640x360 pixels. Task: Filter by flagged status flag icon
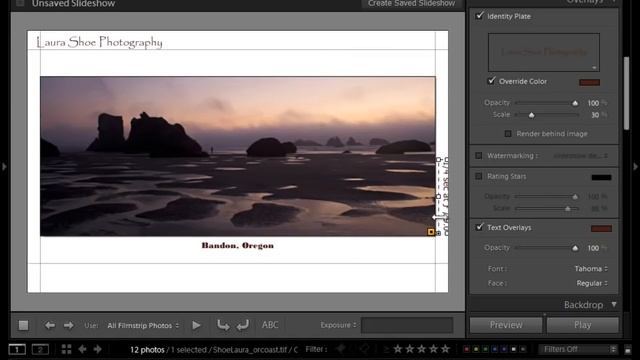pos(340,349)
